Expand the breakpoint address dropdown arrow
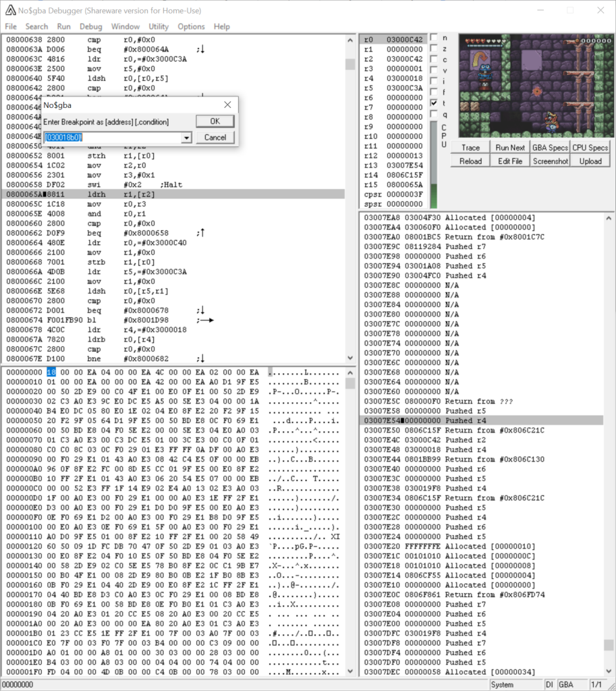 (x=186, y=138)
